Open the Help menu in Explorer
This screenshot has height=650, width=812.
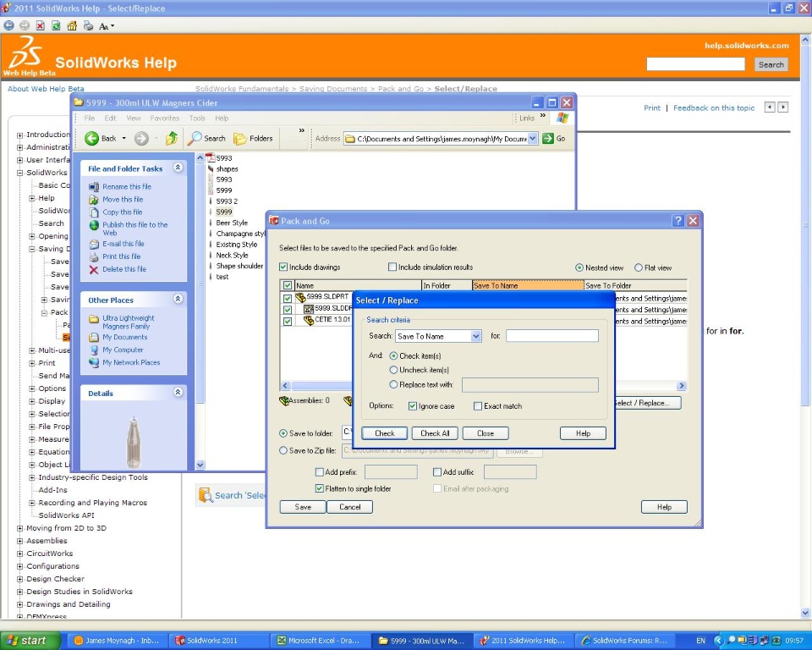[x=222, y=118]
